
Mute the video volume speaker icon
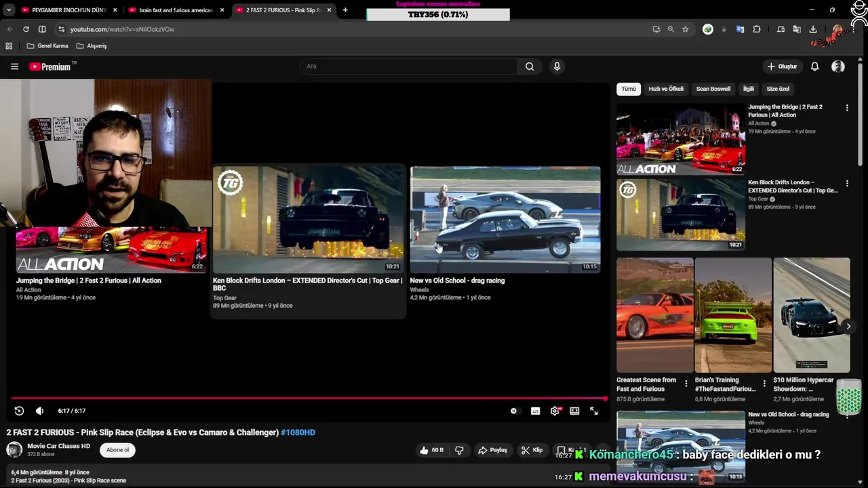[x=39, y=411]
